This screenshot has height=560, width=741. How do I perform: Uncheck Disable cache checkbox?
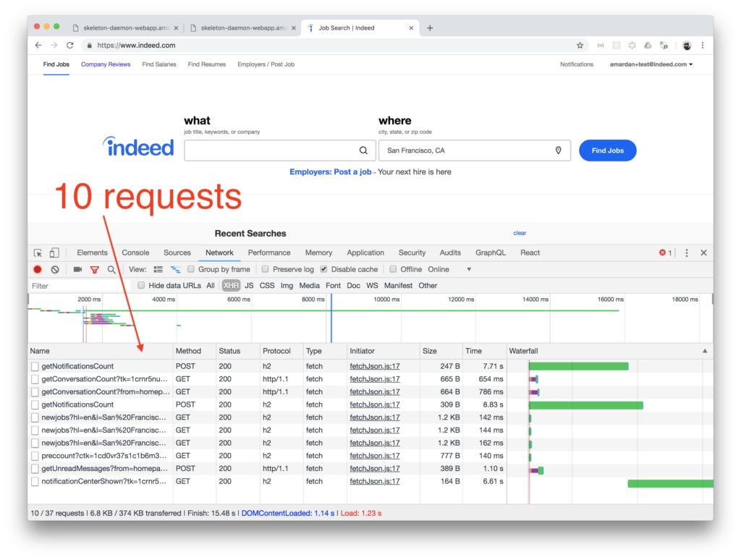click(323, 269)
